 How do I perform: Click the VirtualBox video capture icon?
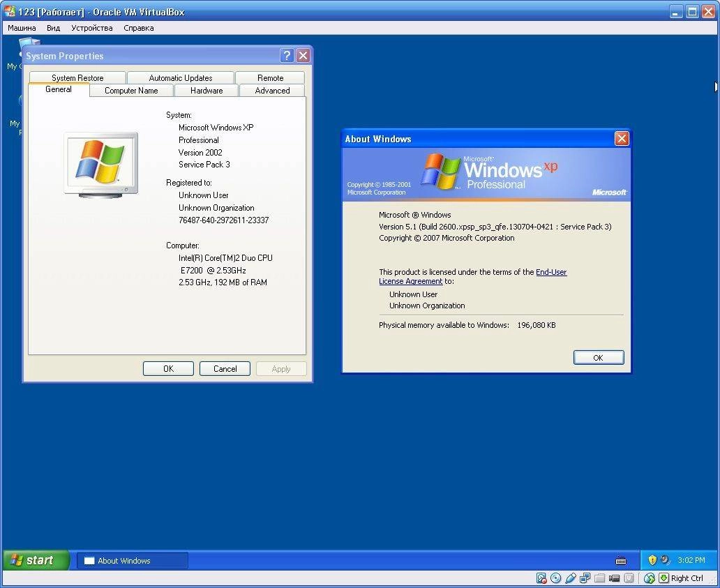(x=615, y=578)
